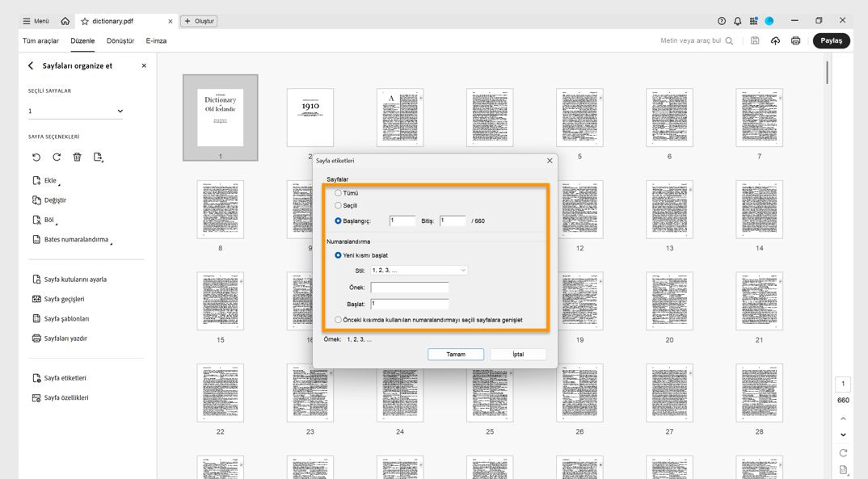Close the Sayfa etiketleri dialog
Screen dimensions: 868x479
click(550, 161)
